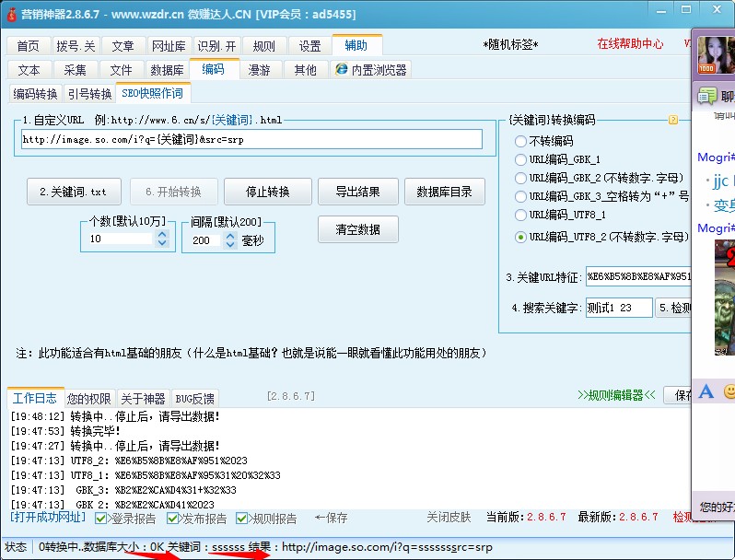This screenshot has height=560, width=735.
Task: Open the 您的权限 tab
Action: pos(89,399)
